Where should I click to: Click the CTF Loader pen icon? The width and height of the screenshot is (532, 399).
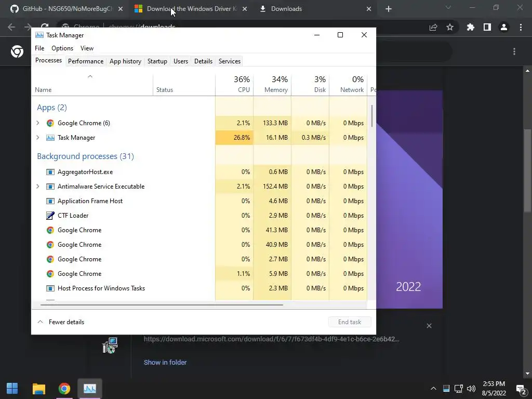[x=50, y=216]
